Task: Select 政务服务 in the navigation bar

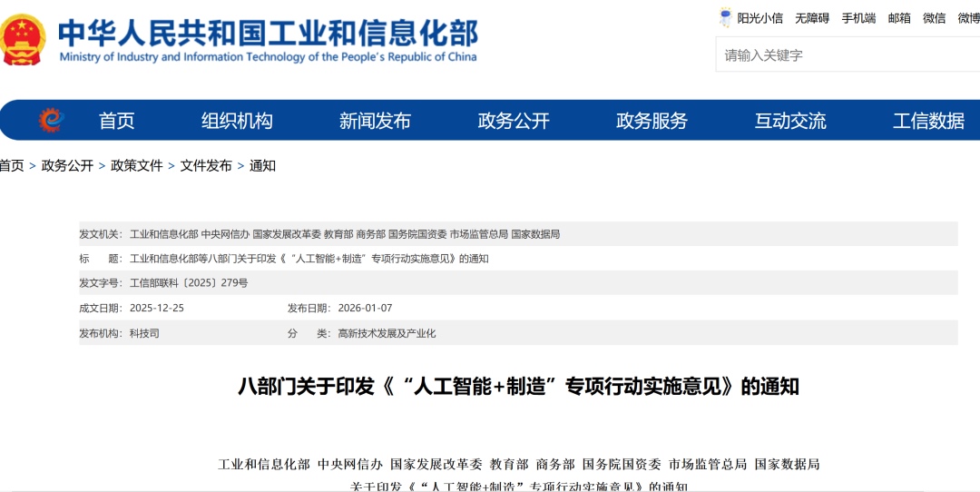Action: coord(652,121)
